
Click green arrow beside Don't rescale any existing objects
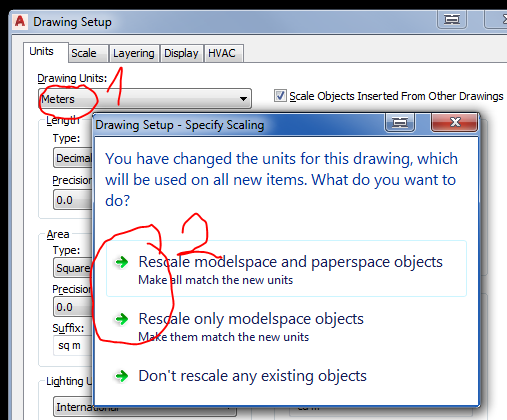(x=121, y=376)
